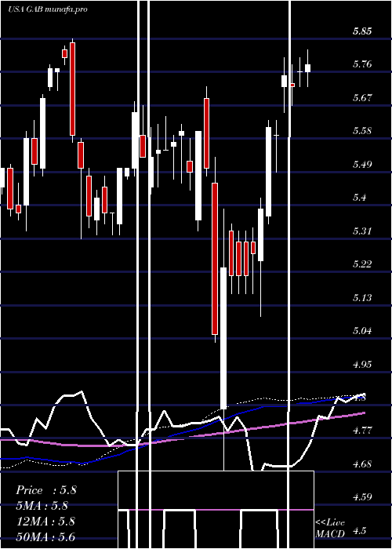
Task: Click the 5.13 price axis label
Action: pos(362,297)
